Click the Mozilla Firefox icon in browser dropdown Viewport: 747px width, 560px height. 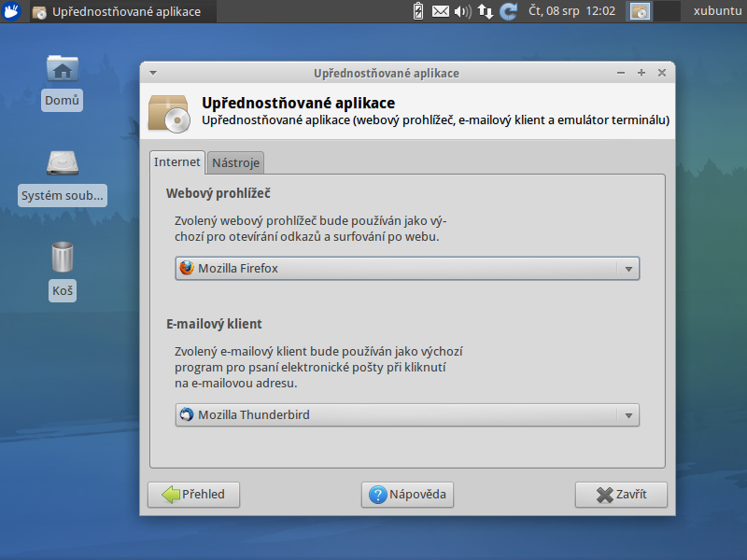click(186, 268)
